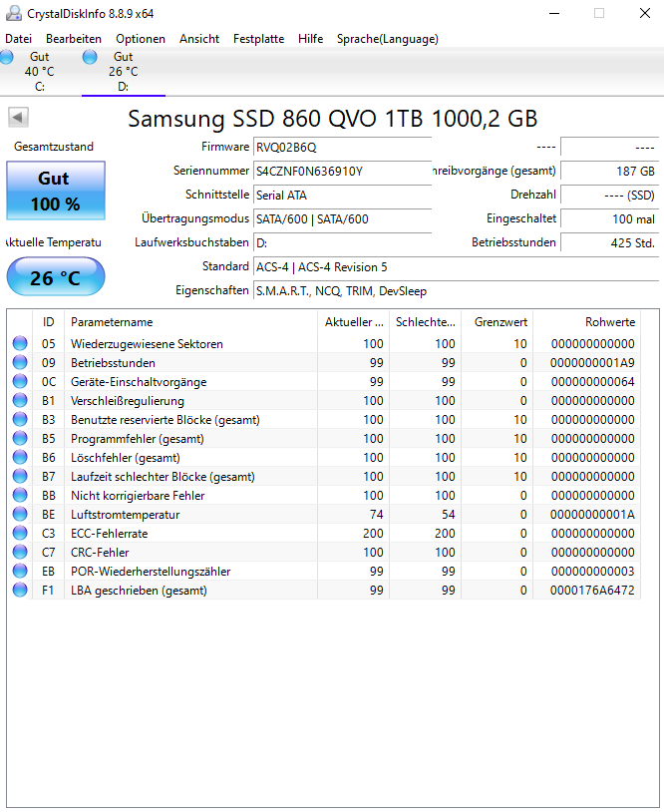Open the Festplatte menu
The image size is (664, 812).
point(258,39)
